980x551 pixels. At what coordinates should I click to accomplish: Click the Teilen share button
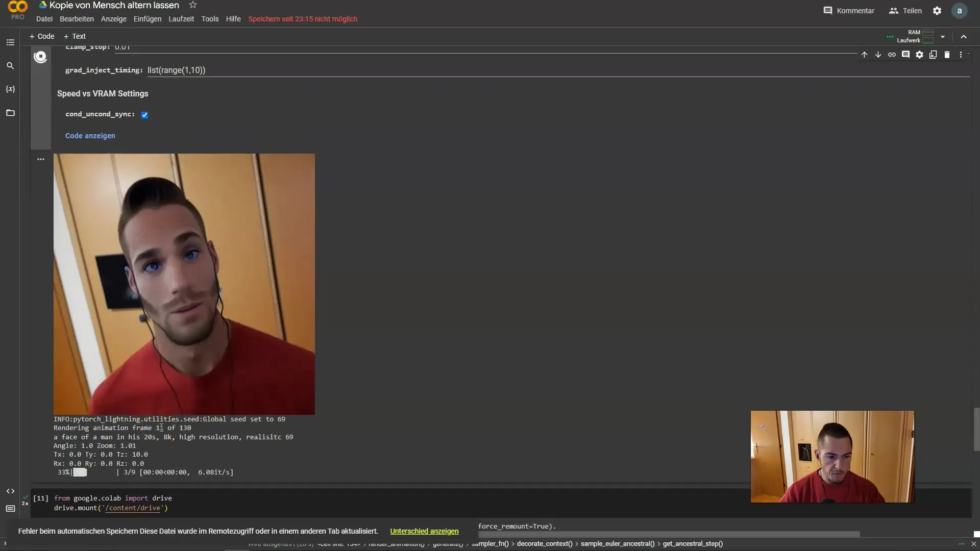(x=905, y=11)
